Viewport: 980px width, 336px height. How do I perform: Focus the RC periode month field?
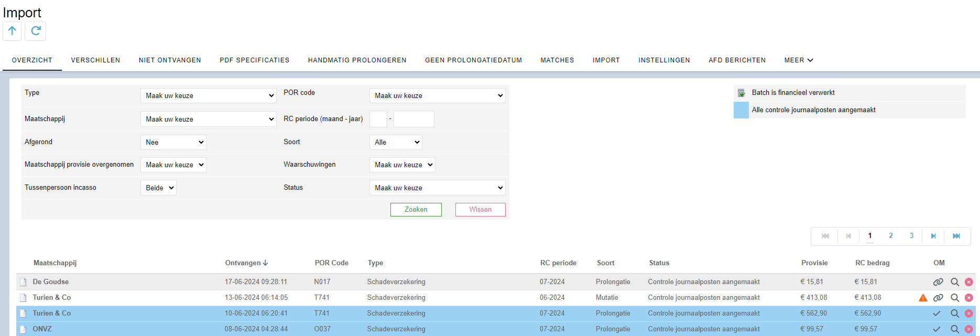click(x=378, y=119)
